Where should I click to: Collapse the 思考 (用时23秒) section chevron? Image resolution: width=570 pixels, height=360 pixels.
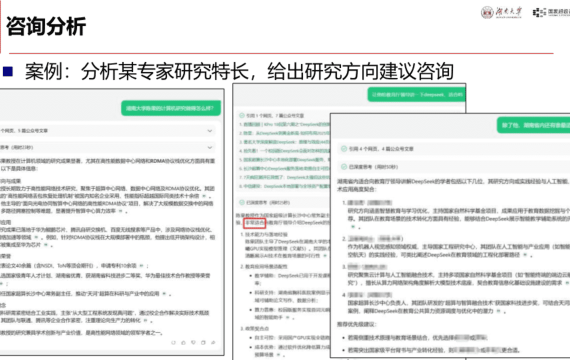[x=210, y=147]
